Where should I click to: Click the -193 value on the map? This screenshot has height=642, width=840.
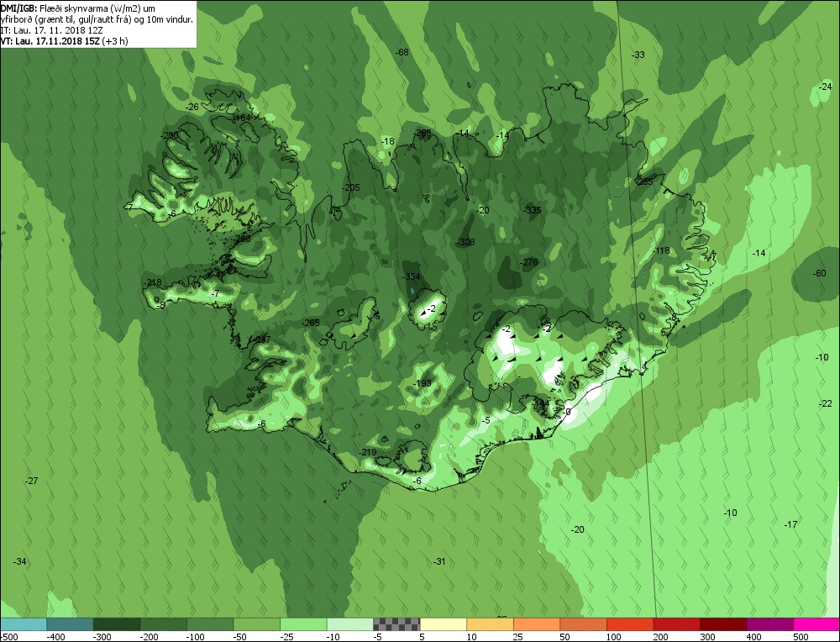pos(423,384)
